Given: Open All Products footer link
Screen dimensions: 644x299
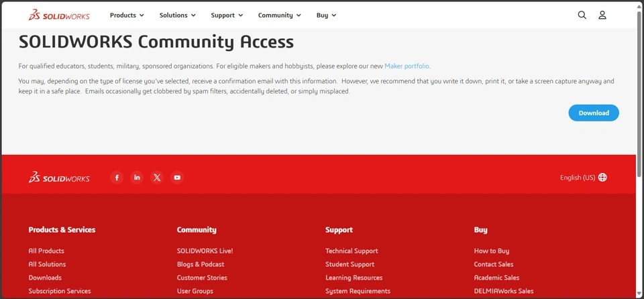Looking at the screenshot, I should (46, 251).
